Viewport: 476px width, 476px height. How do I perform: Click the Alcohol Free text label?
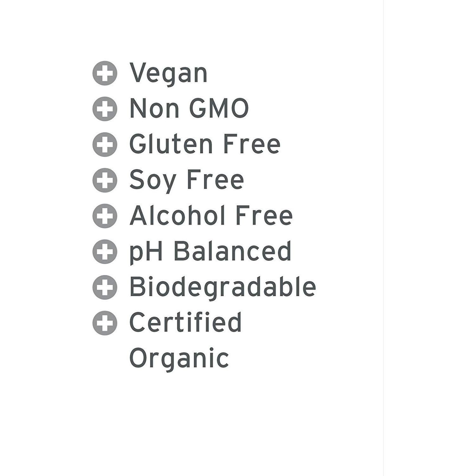(211, 216)
